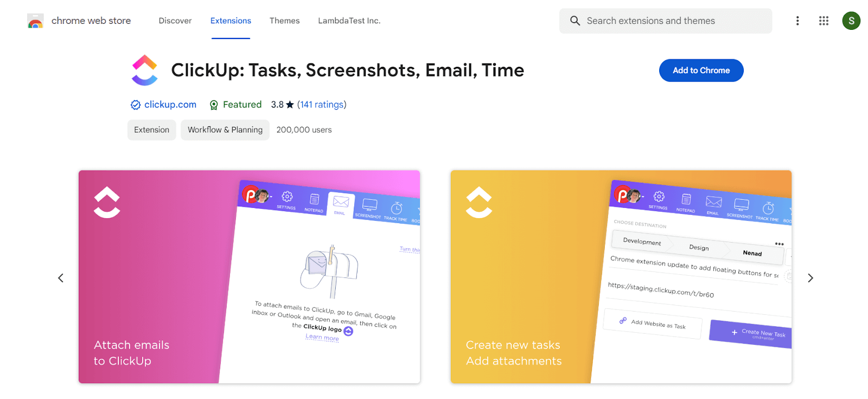Focus the Search extensions and themes field
868x399 pixels.
666,21
